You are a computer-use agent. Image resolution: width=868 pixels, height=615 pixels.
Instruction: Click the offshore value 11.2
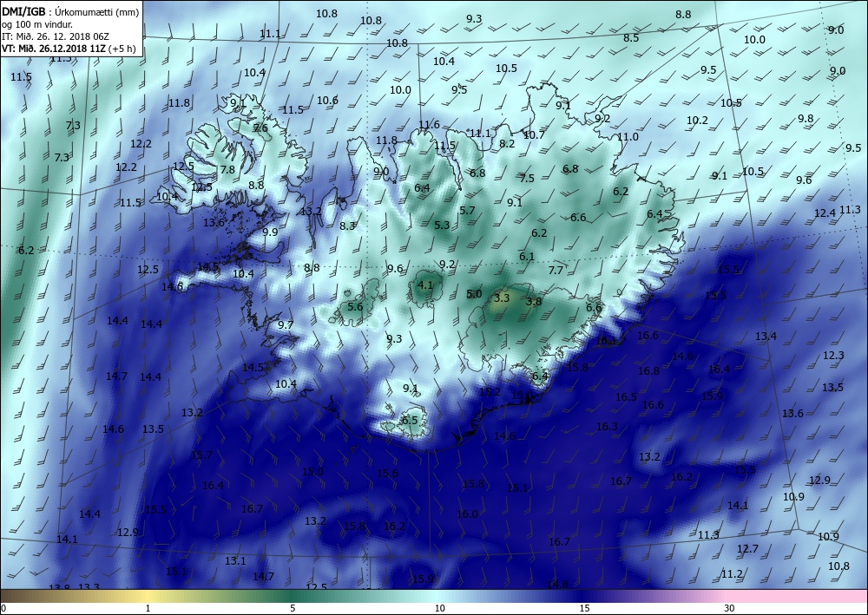point(732,574)
